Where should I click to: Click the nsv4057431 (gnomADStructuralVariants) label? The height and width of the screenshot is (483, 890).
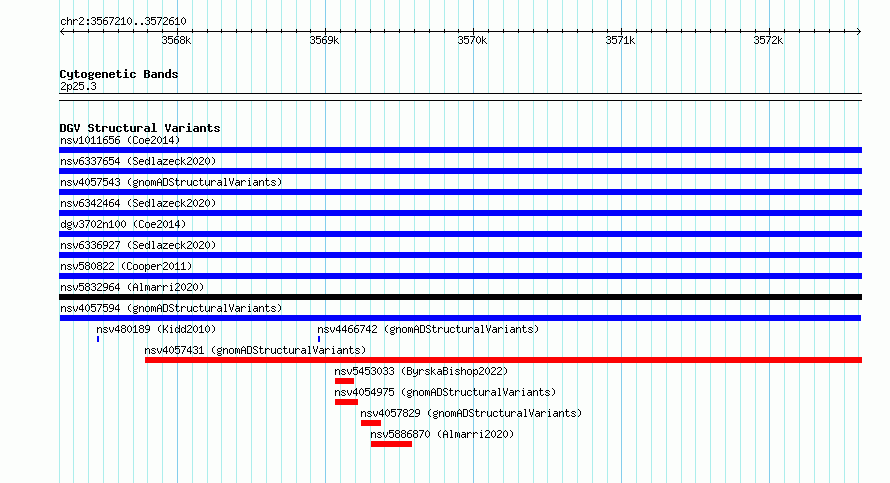(x=255, y=350)
